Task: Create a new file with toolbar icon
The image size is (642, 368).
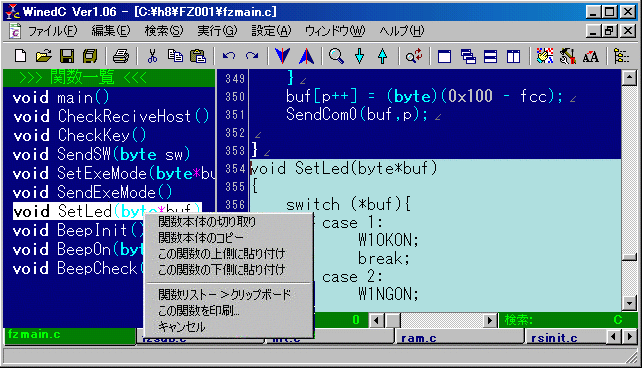Action: click(x=20, y=56)
